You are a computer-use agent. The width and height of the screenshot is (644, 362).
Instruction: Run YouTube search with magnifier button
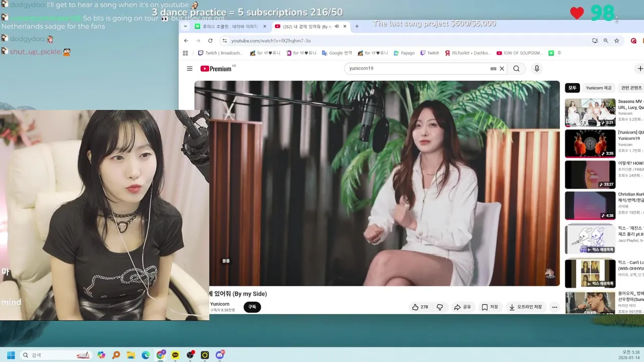click(x=517, y=69)
